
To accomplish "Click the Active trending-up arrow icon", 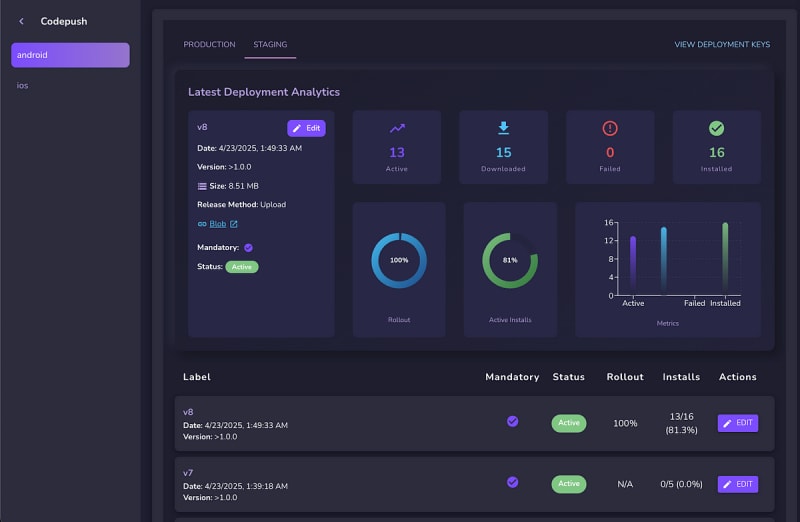I will [x=397, y=128].
